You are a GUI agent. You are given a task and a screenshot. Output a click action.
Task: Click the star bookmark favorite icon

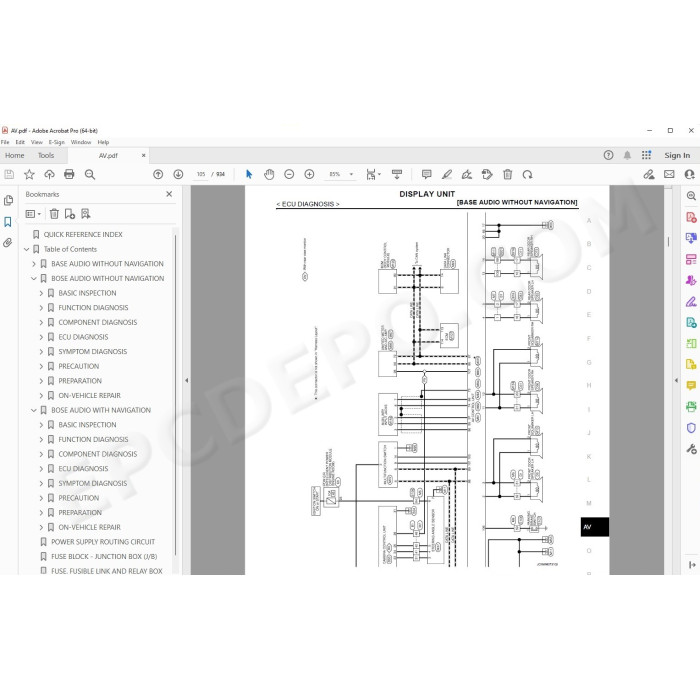click(29, 175)
